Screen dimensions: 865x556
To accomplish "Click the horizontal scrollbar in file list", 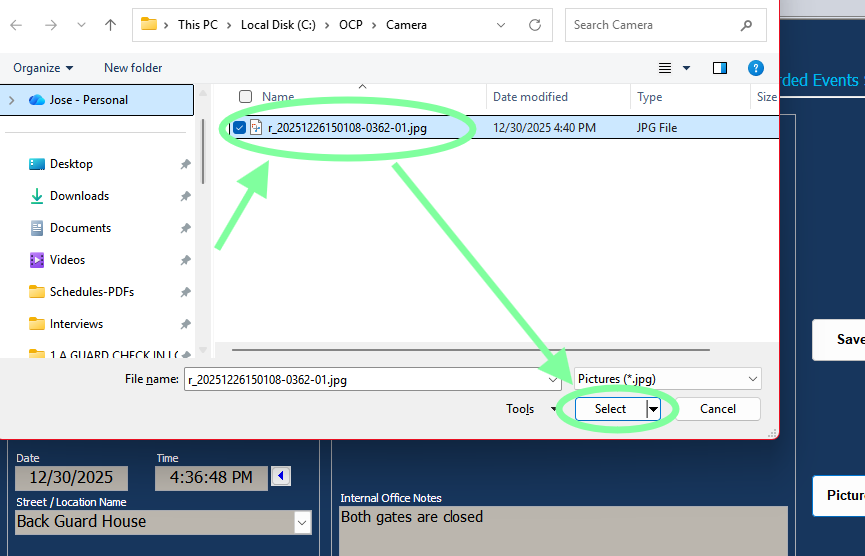I will click(470, 350).
